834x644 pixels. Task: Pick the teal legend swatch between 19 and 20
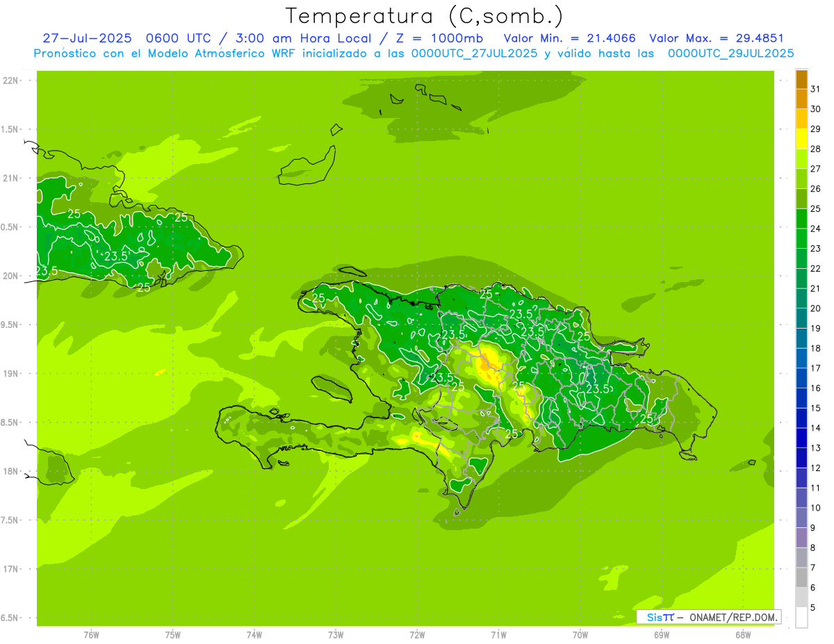pyautogui.click(x=802, y=318)
